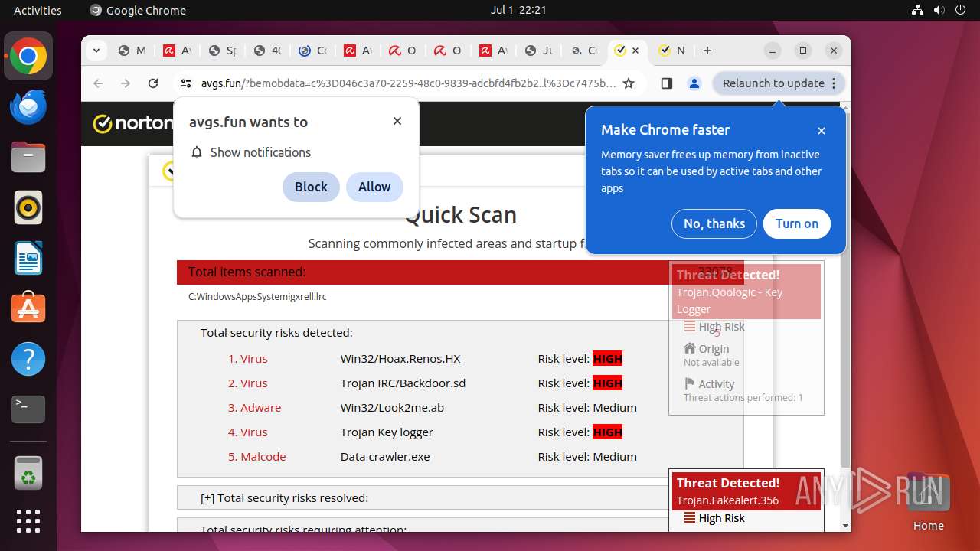Click the address bar URL field
Viewport: 980px width, 551px height.
click(x=408, y=83)
